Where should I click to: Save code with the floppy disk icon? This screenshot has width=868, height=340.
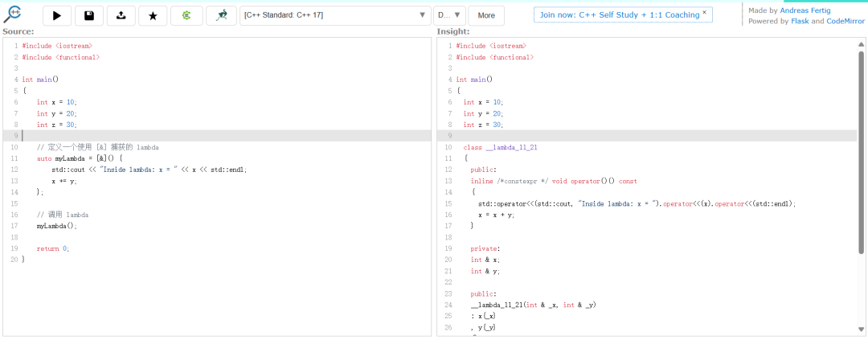(88, 16)
